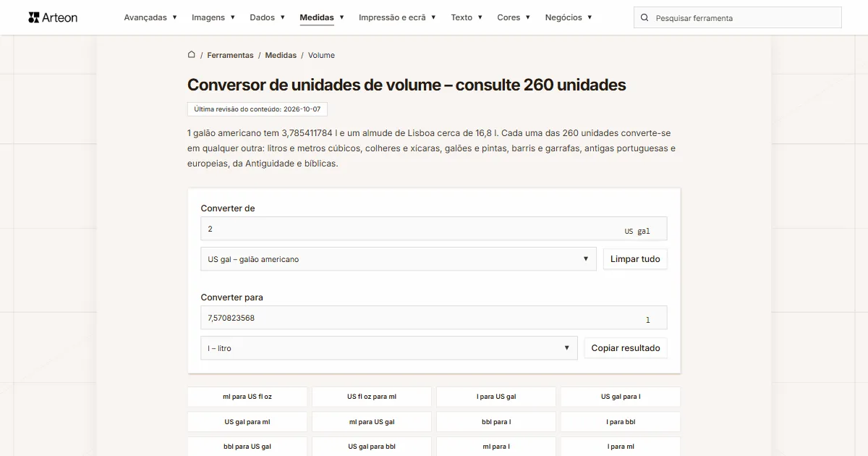The height and width of the screenshot is (456, 868).
Task: Click the Limpar tudo button
Action: (x=635, y=259)
